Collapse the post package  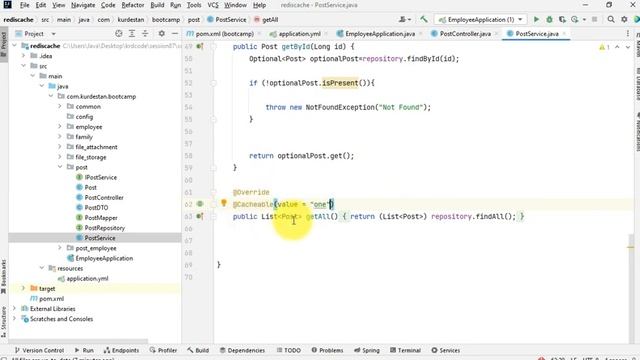(x=60, y=167)
